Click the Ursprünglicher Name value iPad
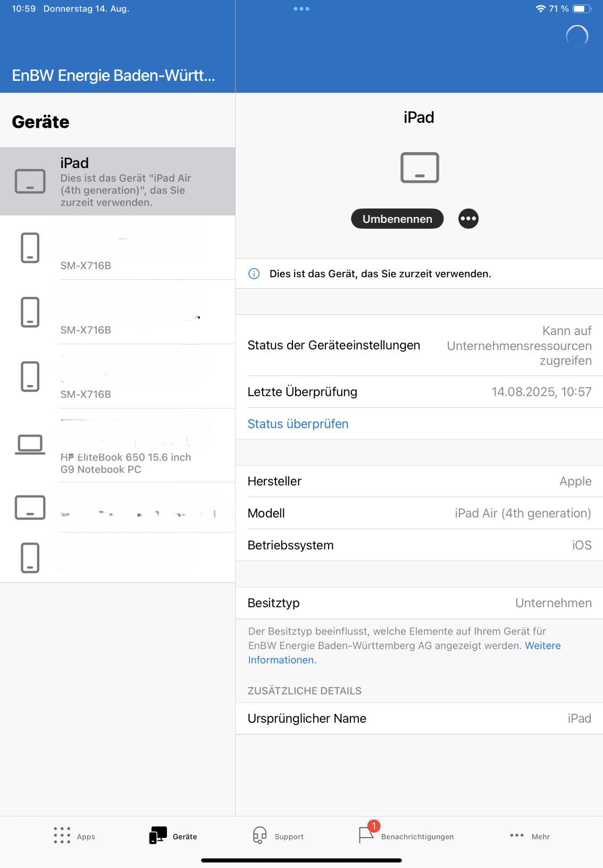This screenshot has height=868, width=603. [580, 719]
